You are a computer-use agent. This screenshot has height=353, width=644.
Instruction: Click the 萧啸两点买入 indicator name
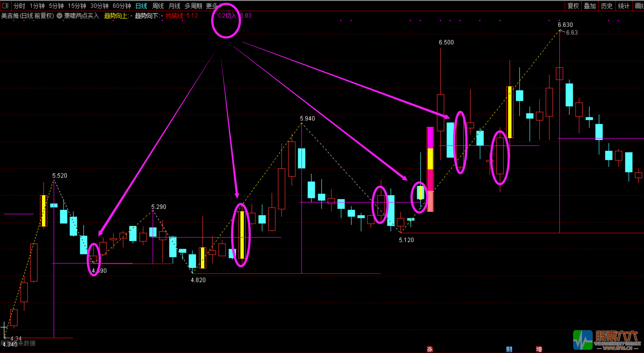[x=81, y=16]
